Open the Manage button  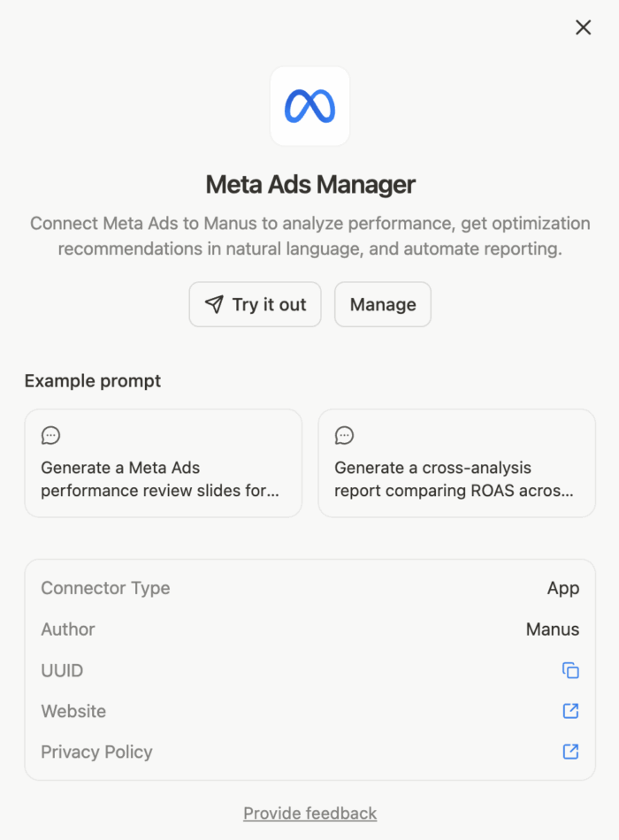tap(382, 304)
